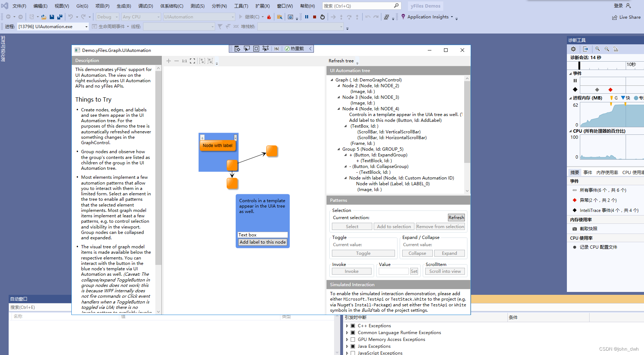Expand the C++ Exceptions tree row
Viewport: 644px width, 355px height.
347,326
